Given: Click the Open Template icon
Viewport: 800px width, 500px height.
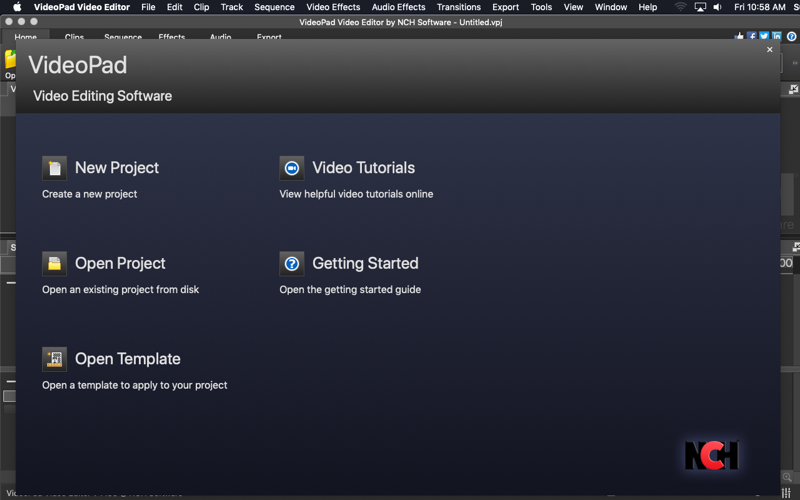Looking at the screenshot, I should point(55,359).
